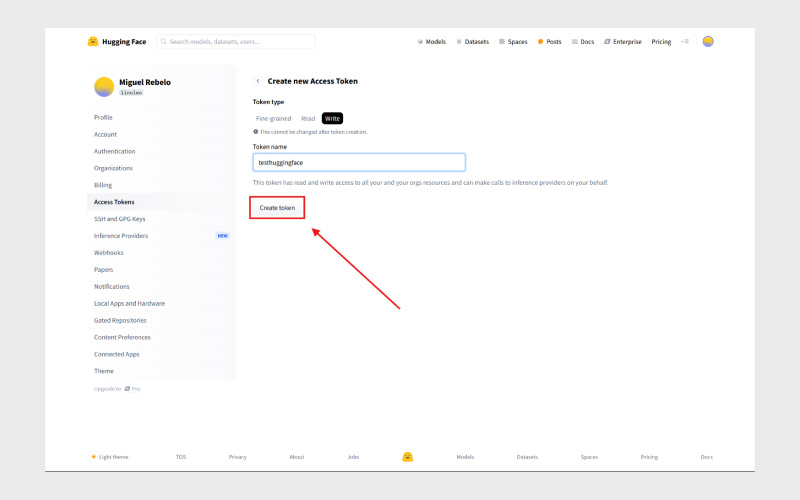This screenshot has width=800, height=500.
Task: Toggle the Light theme switcher in footer
Action: (x=110, y=457)
